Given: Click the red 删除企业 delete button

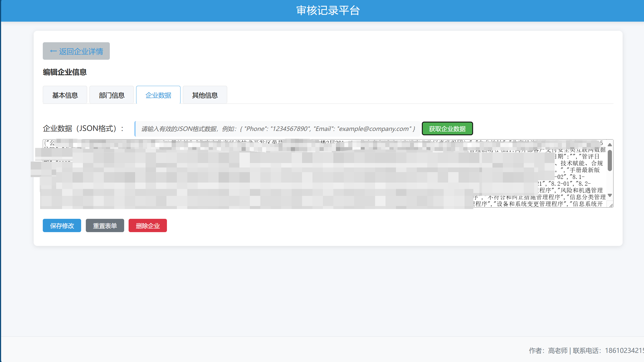Looking at the screenshot, I should coord(148,225).
